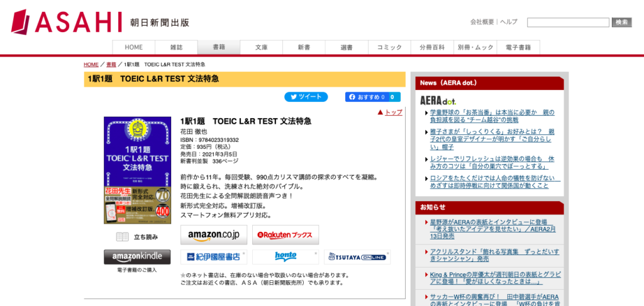Open the 選書 navigation tab

(347, 47)
